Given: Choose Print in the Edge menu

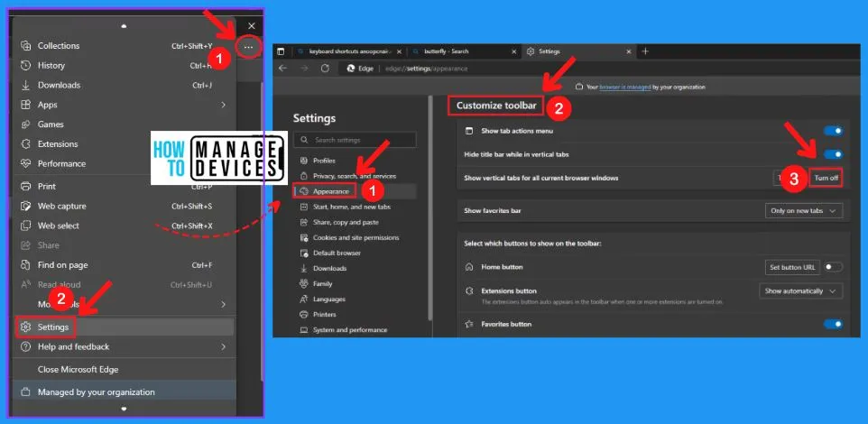Looking at the screenshot, I should 123,187.
